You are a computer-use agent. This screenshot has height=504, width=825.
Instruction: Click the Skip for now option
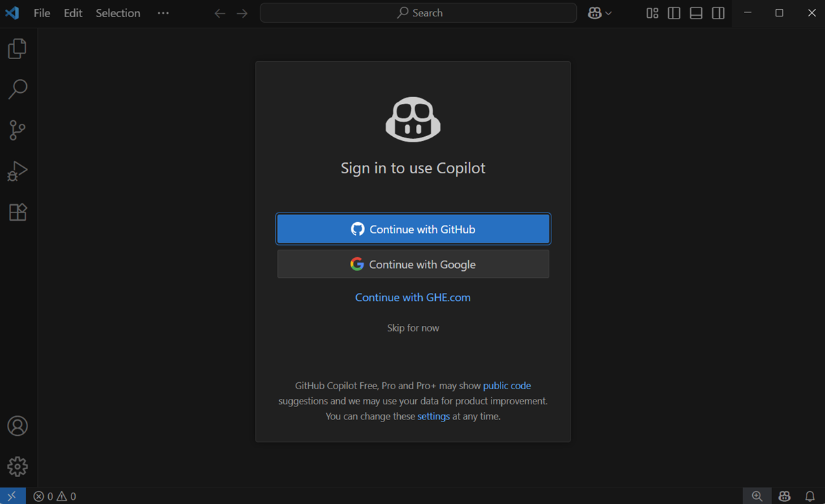[x=412, y=328]
